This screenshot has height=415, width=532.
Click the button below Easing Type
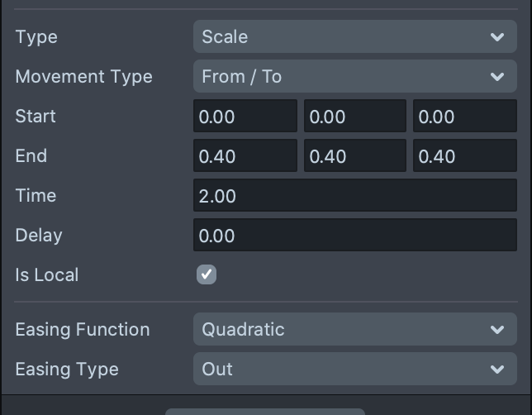[264, 411]
